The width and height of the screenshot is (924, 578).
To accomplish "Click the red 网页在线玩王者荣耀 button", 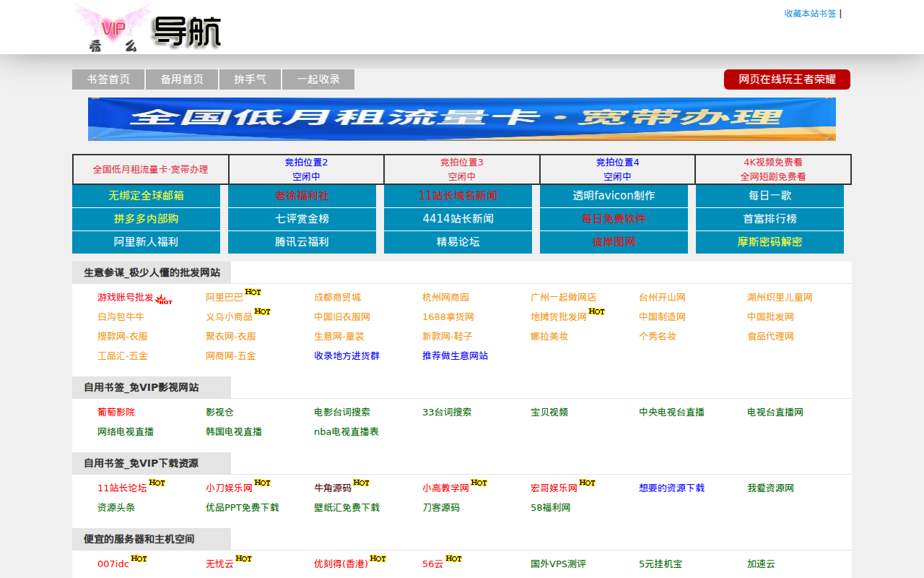I will tap(787, 79).
